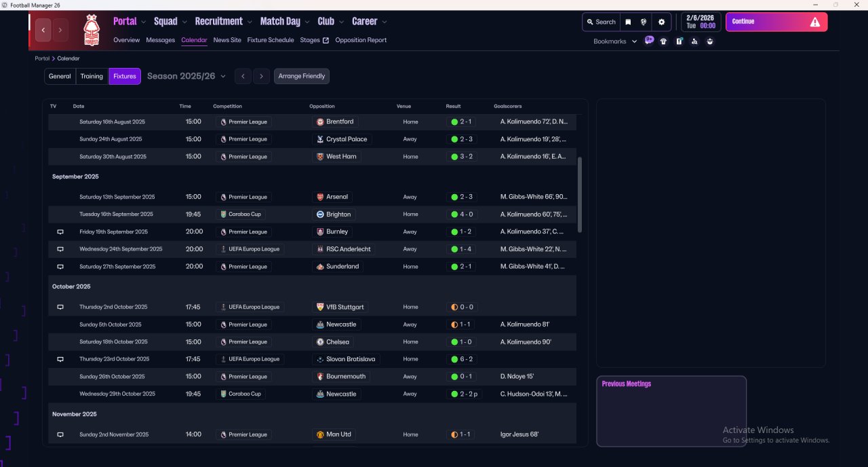
Task: Click Carabao Cup tag on Newcastle row
Action: pyautogui.click(x=241, y=394)
